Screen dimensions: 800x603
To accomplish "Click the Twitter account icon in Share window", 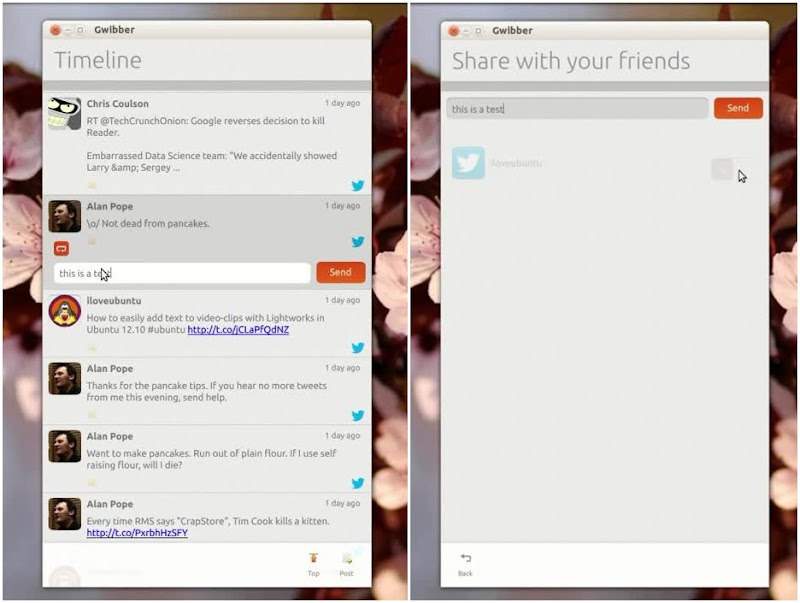I will pyautogui.click(x=468, y=163).
